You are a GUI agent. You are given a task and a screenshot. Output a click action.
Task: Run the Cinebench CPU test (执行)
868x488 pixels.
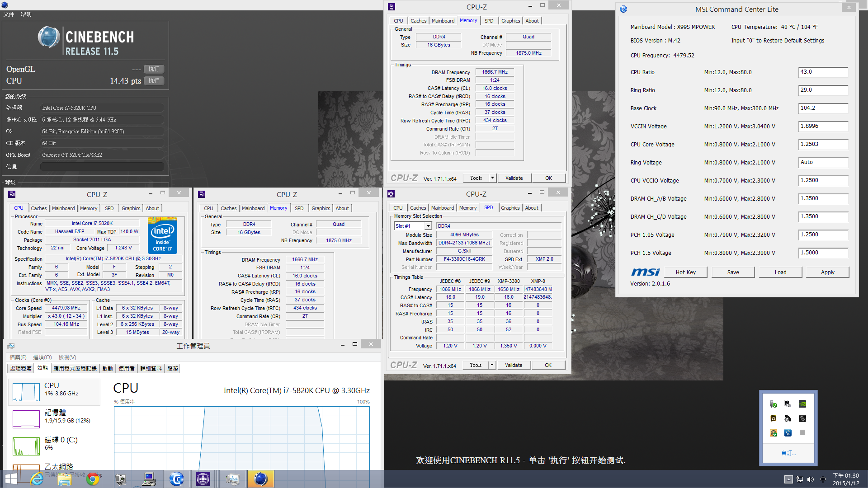(154, 81)
